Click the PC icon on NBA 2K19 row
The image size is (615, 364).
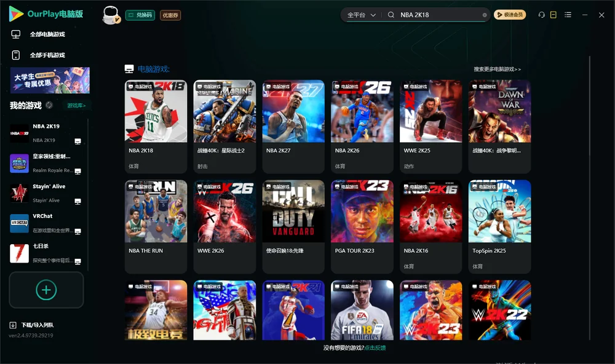tap(77, 141)
